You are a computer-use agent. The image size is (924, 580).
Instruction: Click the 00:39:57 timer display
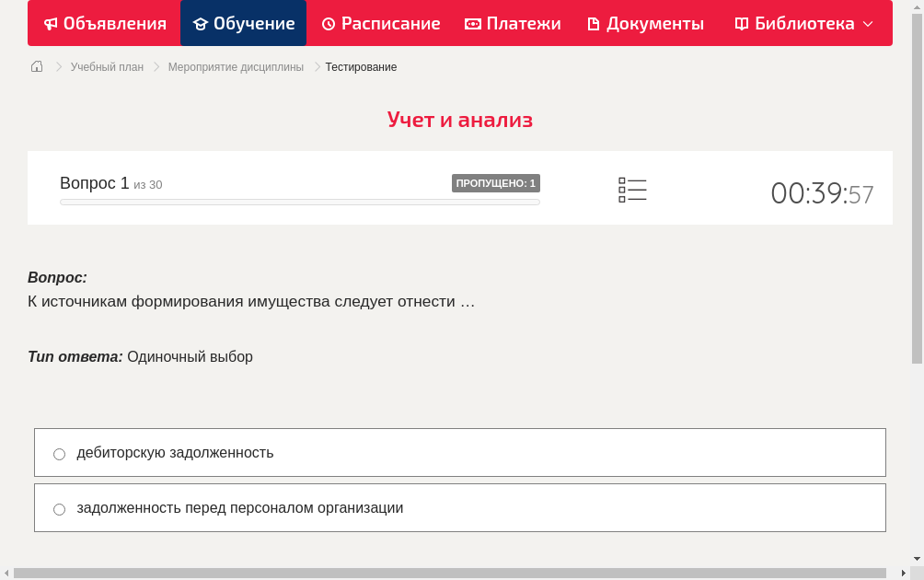click(x=822, y=191)
